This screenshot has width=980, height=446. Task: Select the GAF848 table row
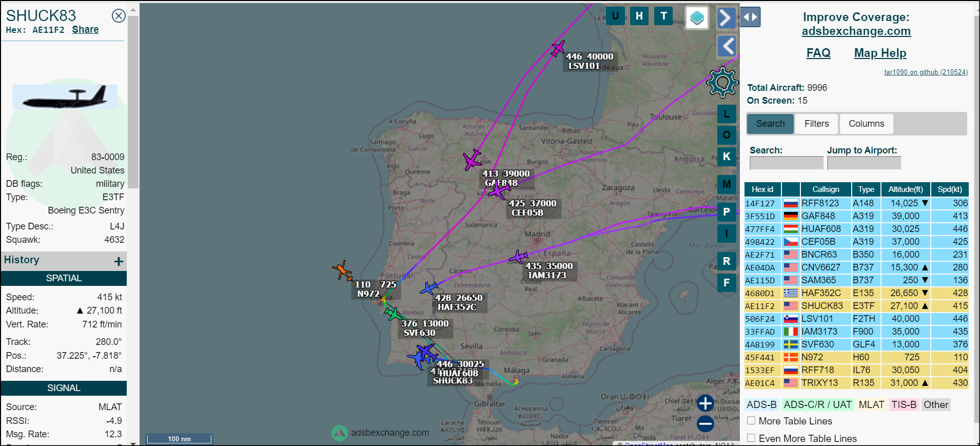pyautogui.click(x=856, y=216)
